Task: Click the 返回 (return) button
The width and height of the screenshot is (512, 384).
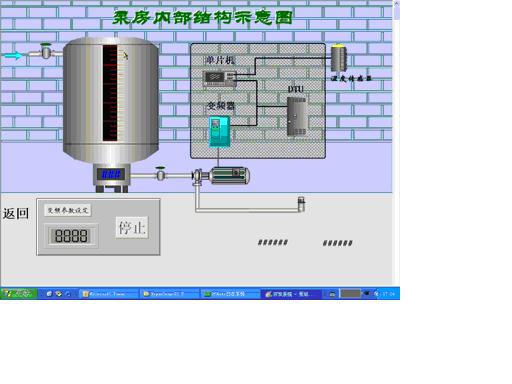Action: pos(16,214)
